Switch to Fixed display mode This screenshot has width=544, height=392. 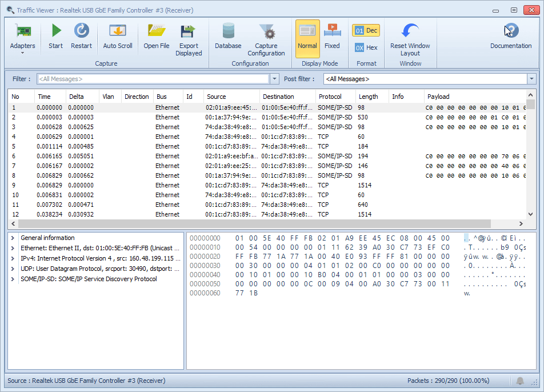332,37
